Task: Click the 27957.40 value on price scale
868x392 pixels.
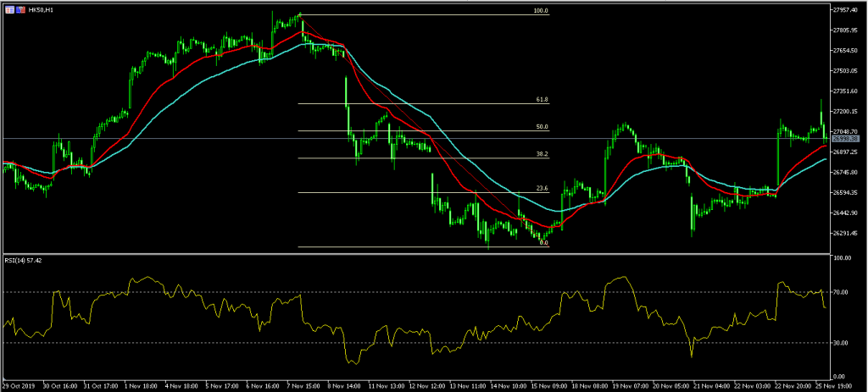Action: [x=848, y=10]
